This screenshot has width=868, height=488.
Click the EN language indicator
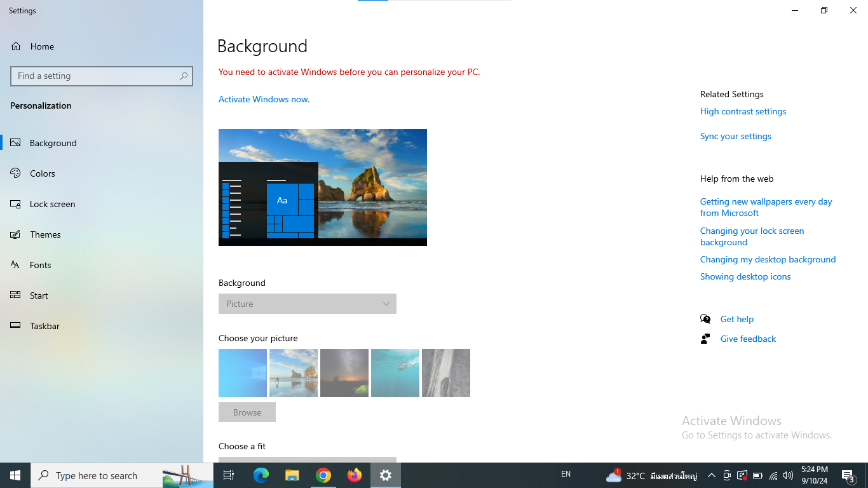point(566,475)
